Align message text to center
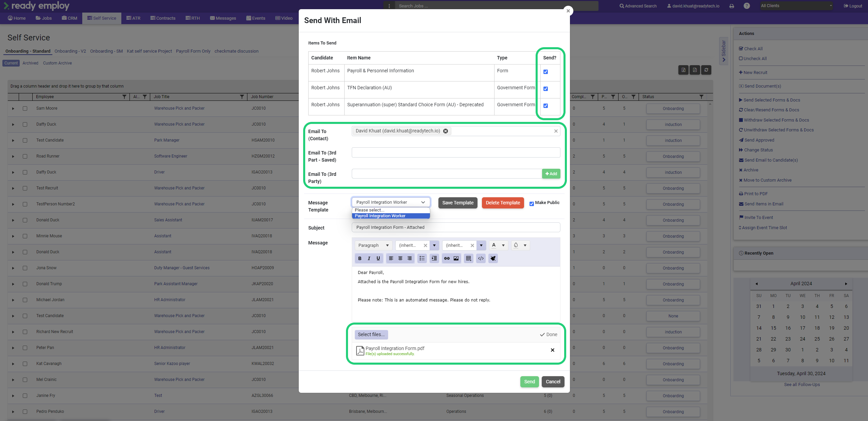Screen dimensions: 868x421 [x=400, y=258]
